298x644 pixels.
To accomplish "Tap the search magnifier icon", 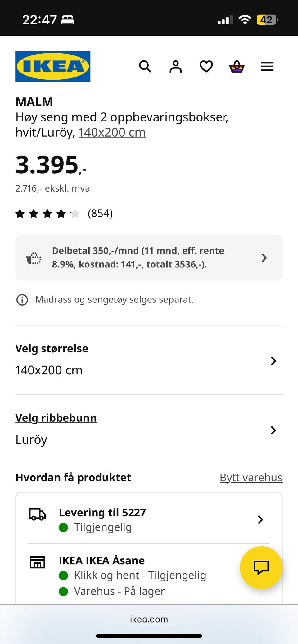I will [x=145, y=66].
